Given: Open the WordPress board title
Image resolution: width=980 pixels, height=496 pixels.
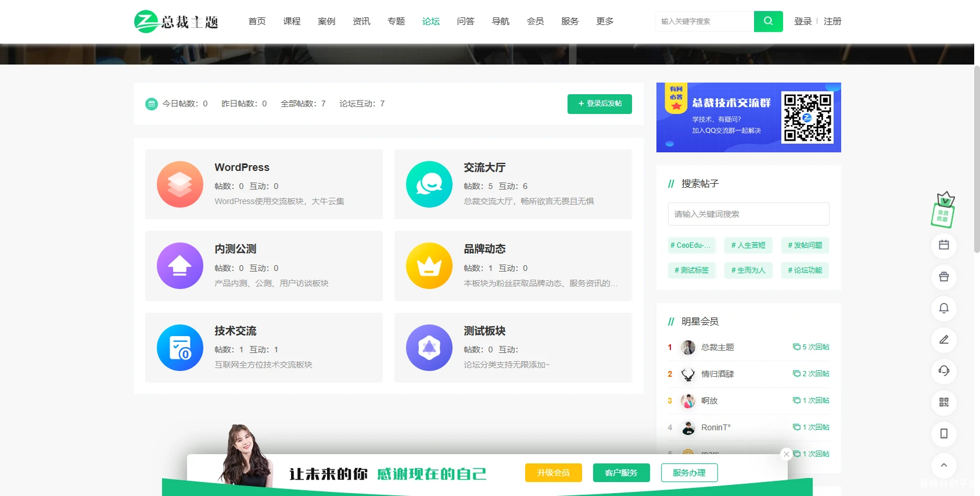Looking at the screenshot, I should point(242,167).
